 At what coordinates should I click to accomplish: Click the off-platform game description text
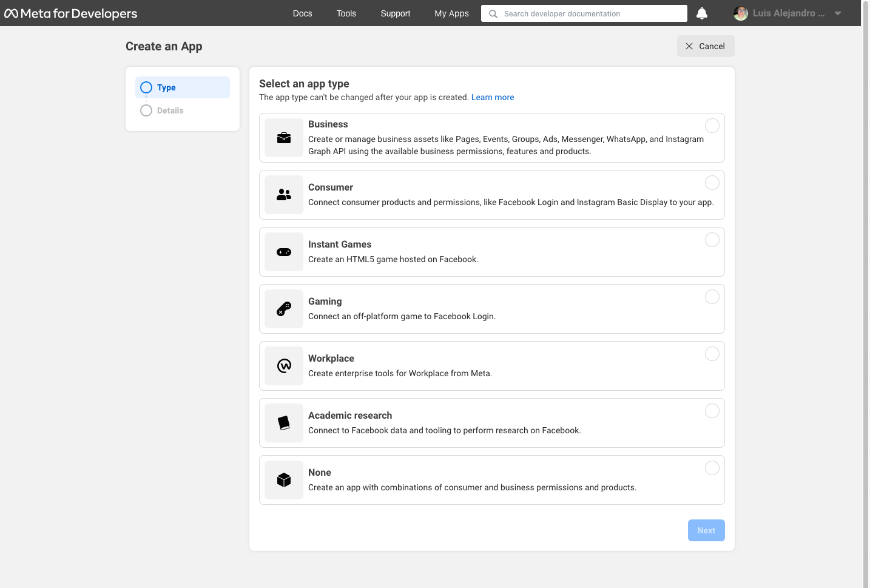pos(402,316)
